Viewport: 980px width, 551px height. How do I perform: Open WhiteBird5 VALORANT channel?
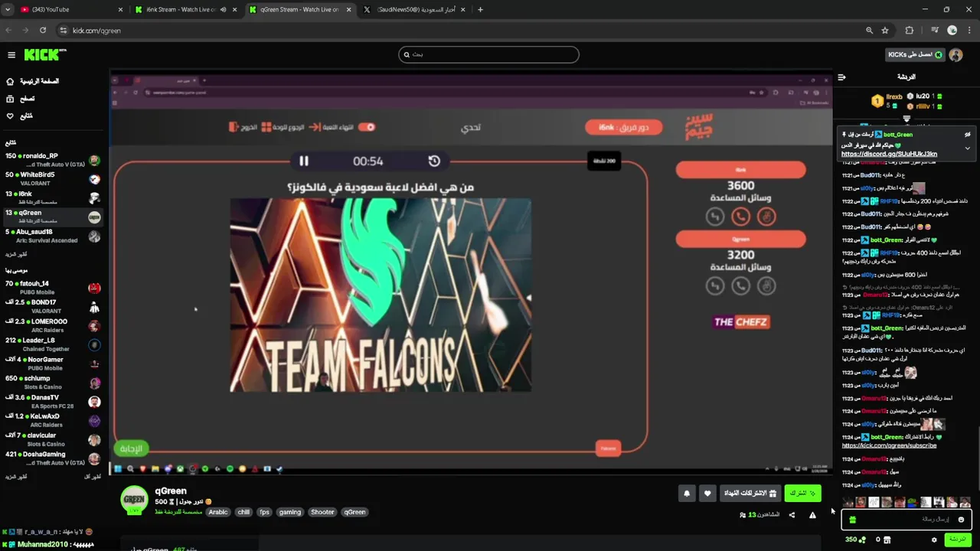click(52, 179)
